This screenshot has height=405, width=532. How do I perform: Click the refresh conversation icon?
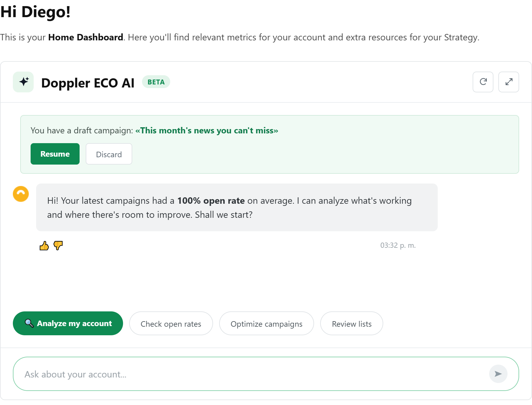coord(483,82)
